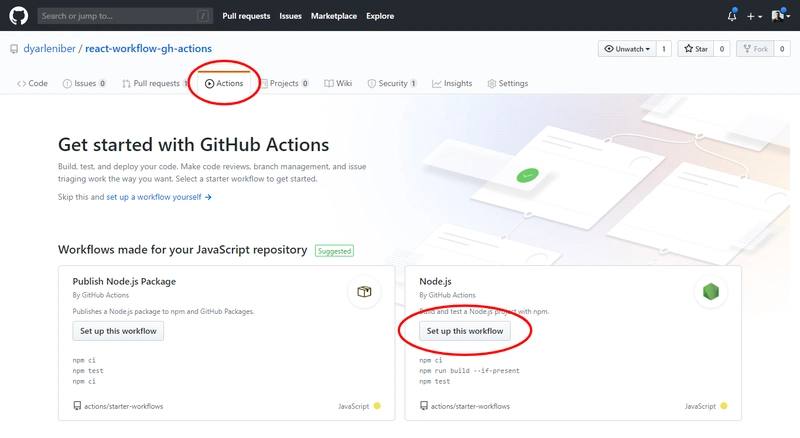Click 'By GitHub Actions' under Publish Node.js Package
Viewport: 800px width, 438px height.
(x=101, y=295)
